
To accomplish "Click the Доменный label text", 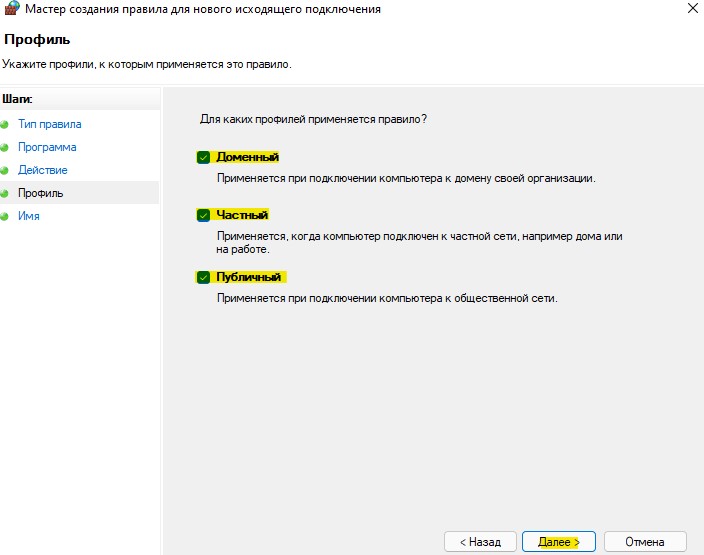I will (247, 157).
